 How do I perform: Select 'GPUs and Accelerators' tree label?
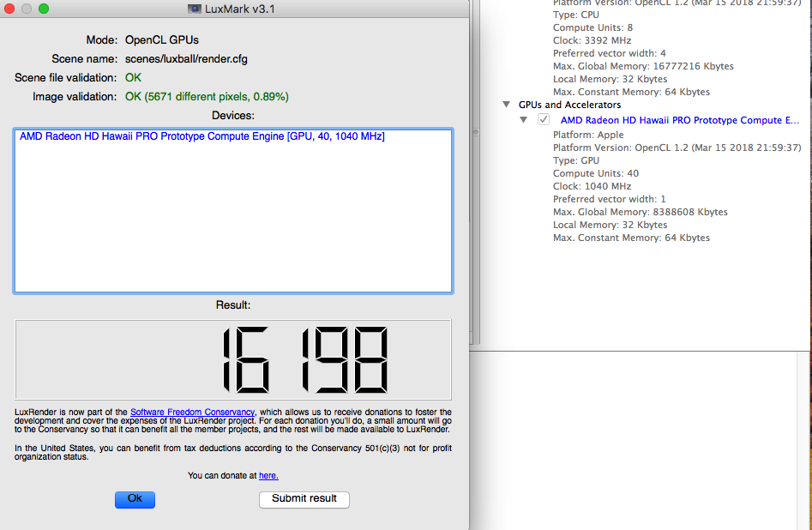(x=569, y=105)
